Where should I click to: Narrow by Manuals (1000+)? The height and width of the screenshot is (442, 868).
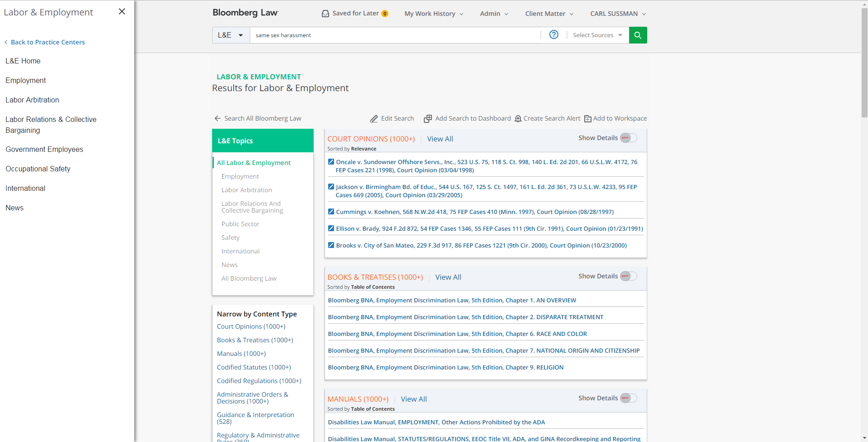[241, 354]
